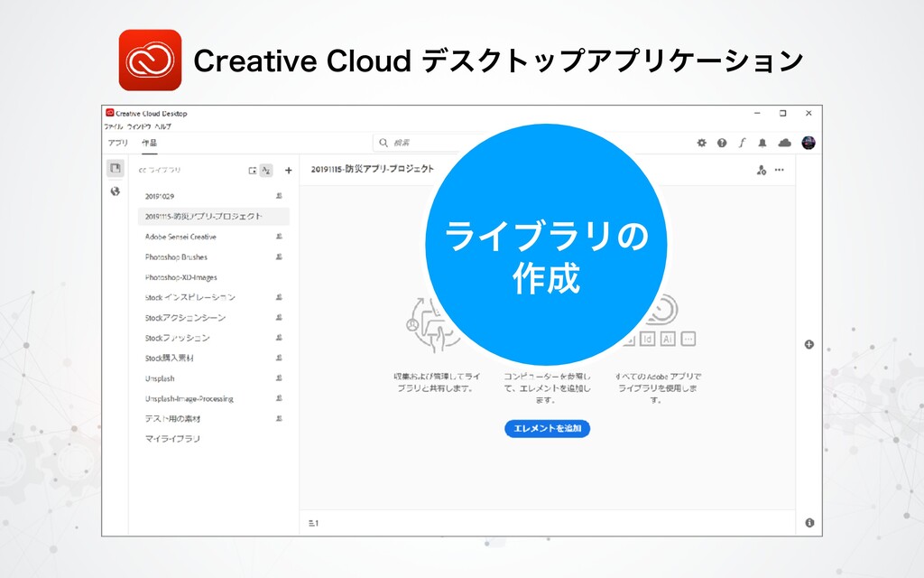Click the shared icon beside Photoshop Brushes
This screenshot has height=578, width=924.
[x=280, y=256]
